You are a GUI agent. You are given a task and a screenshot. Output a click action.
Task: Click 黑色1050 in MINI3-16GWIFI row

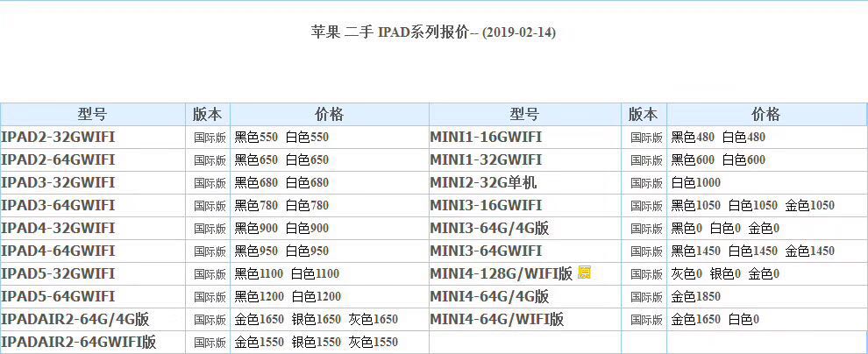click(x=696, y=205)
